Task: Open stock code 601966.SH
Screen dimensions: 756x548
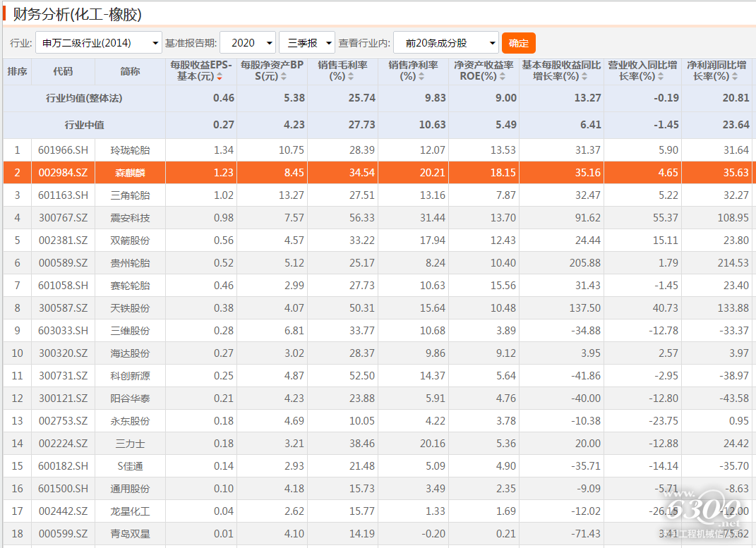Action: point(63,150)
